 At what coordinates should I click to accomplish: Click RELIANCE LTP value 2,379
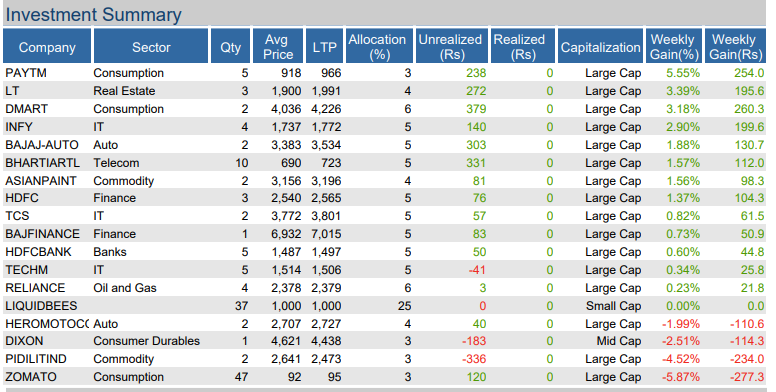click(326, 288)
